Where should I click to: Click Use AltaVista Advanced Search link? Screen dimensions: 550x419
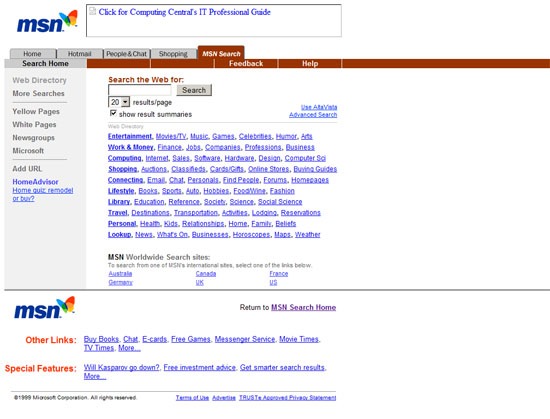point(313,111)
